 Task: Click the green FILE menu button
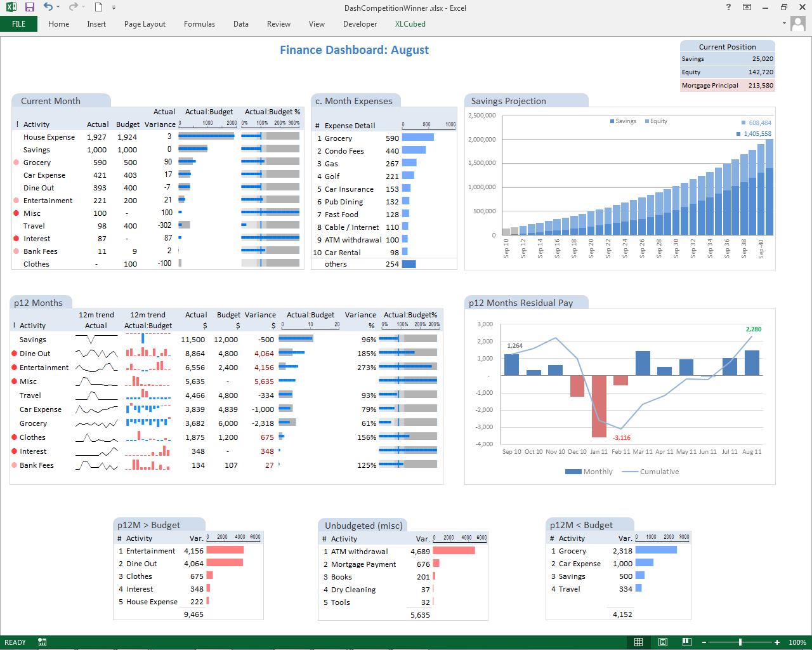(x=18, y=24)
